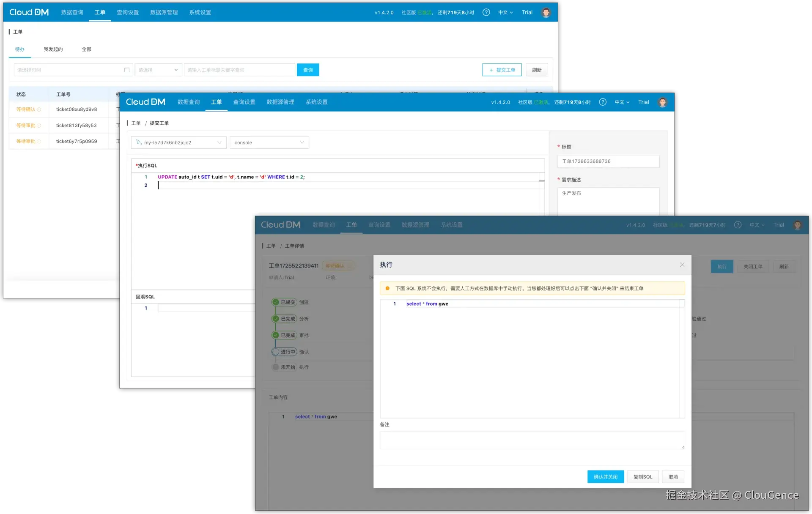Close the 执行 dialog with the X
This screenshot has width=812, height=514.
point(682,265)
